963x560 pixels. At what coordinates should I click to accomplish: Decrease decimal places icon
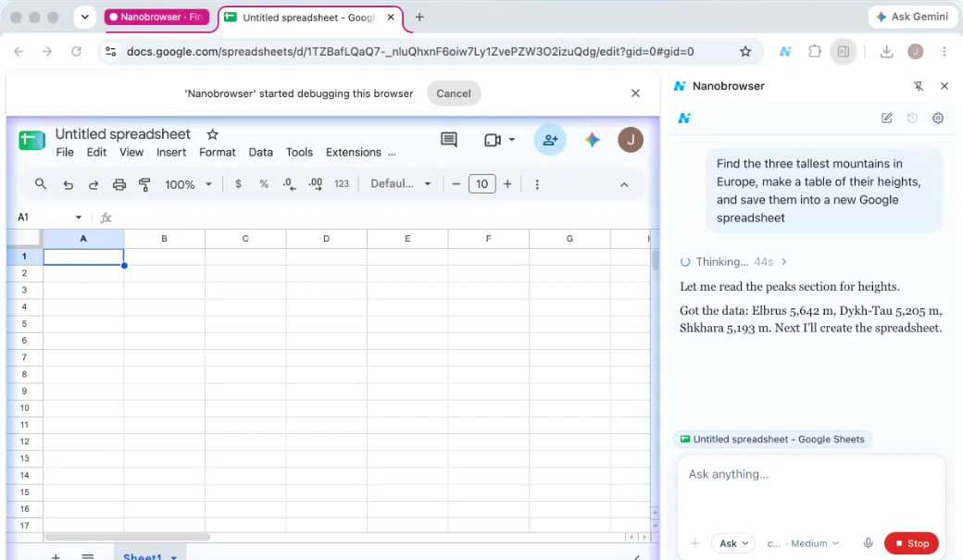coord(289,183)
